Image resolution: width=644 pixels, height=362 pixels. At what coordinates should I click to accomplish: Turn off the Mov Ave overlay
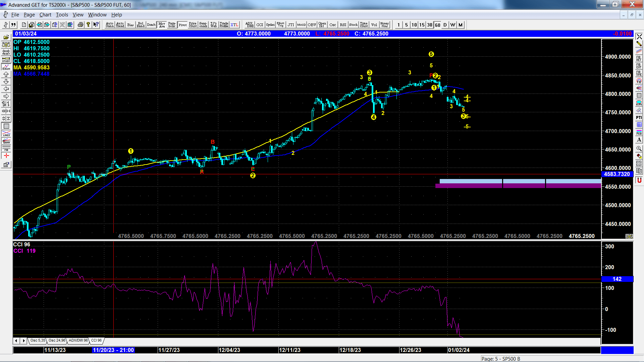[x=162, y=25]
